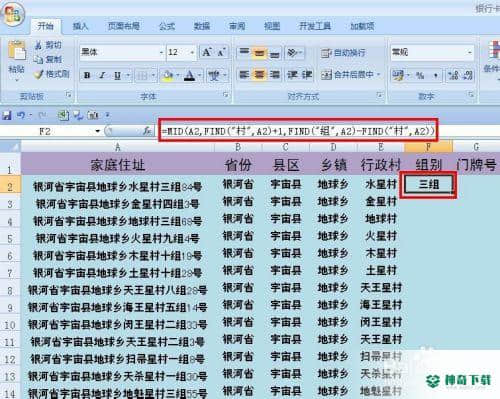Click the Undo arrow icon

(21, 115)
